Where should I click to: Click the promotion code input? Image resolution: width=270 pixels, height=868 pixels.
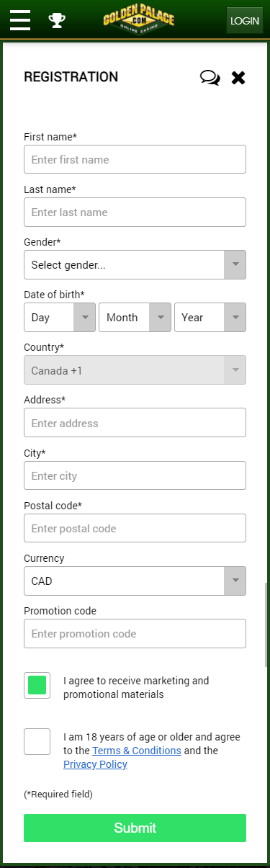pyautogui.click(x=135, y=633)
